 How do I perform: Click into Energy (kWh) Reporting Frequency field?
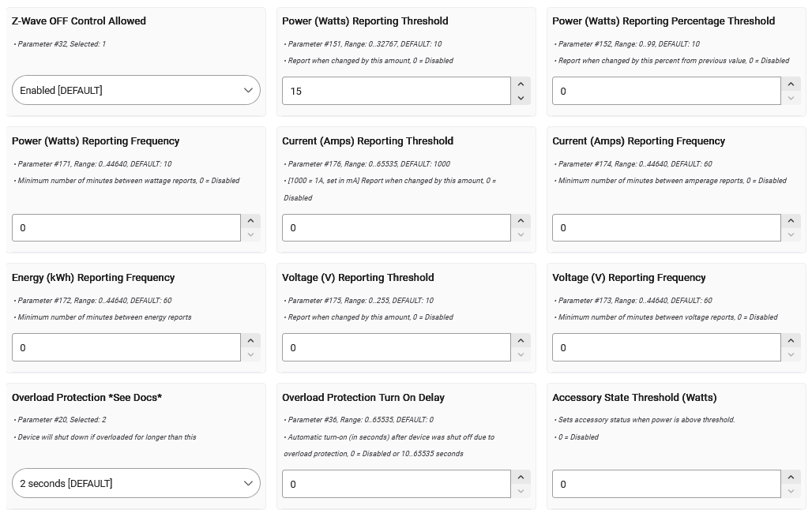[126, 347]
